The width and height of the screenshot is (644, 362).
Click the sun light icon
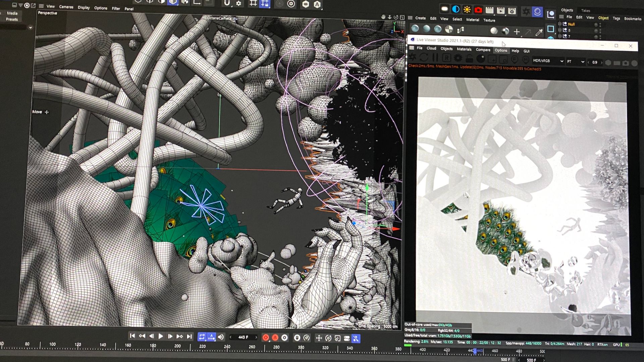click(467, 10)
